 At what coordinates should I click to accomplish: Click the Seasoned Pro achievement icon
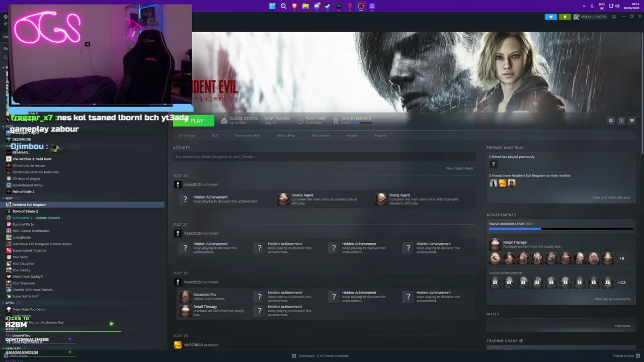185,297
